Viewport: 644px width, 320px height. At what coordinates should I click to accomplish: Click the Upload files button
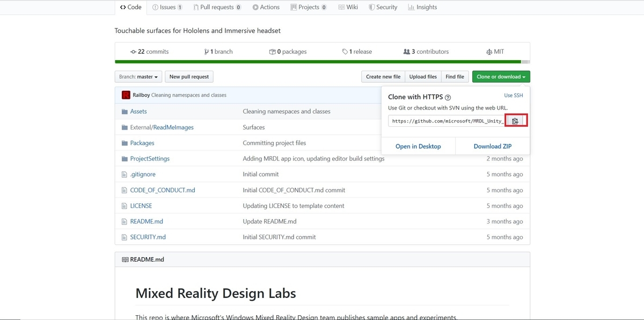click(423, 77)
